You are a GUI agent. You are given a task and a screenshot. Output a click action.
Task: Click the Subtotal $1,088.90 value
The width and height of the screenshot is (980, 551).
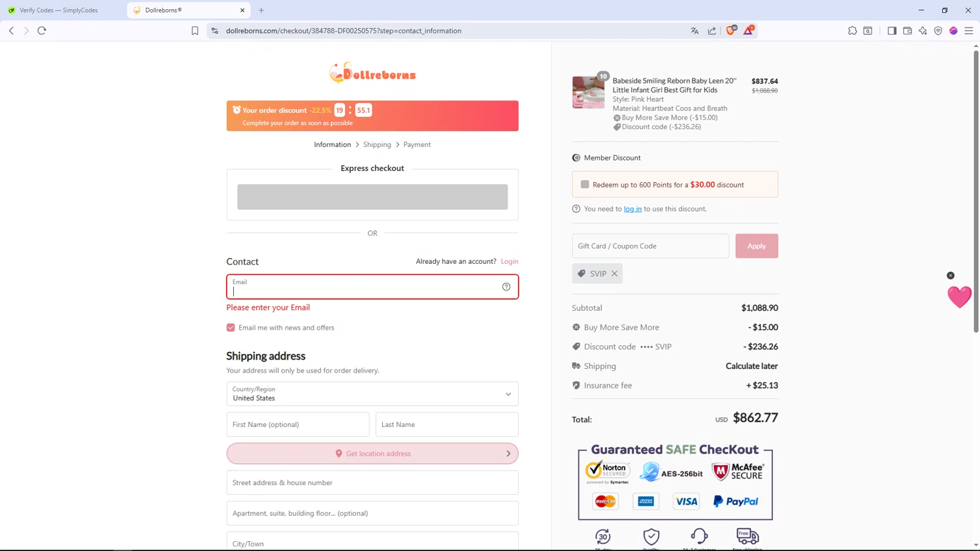click(760, 308)
